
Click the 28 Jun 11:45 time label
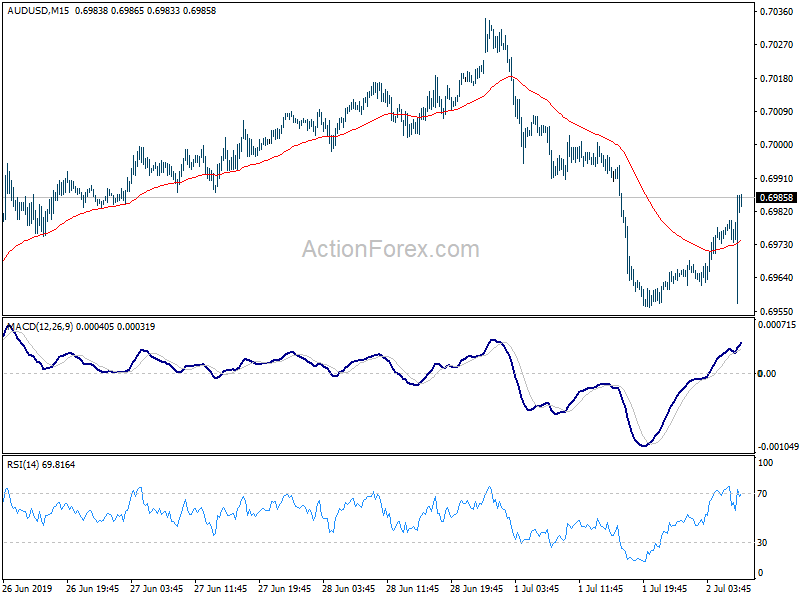(413, 589)
